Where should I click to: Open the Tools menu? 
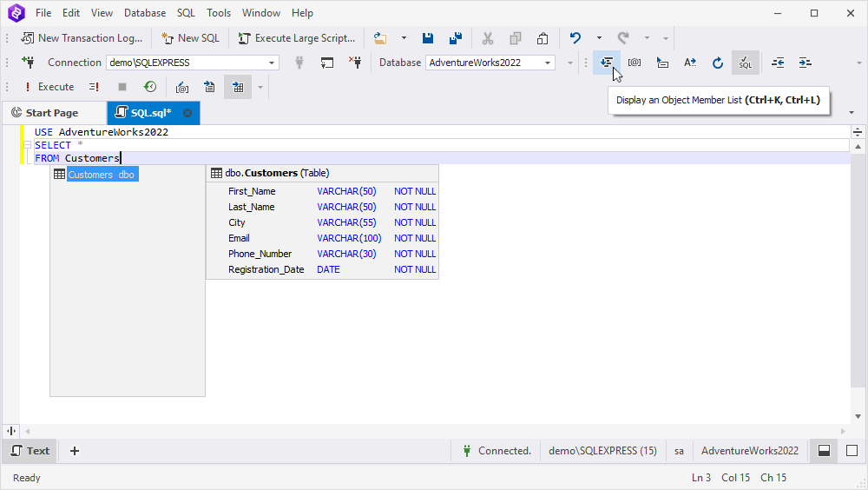pos(219,13)
